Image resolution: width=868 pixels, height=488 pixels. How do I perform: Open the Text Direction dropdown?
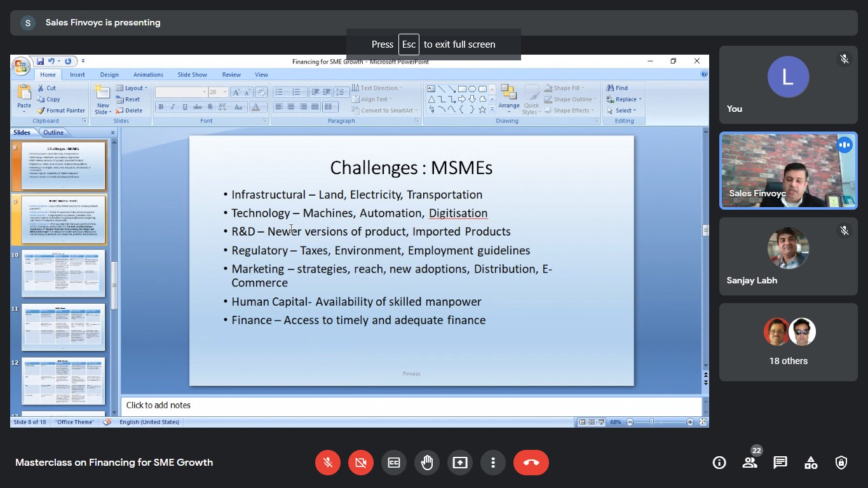377,88
